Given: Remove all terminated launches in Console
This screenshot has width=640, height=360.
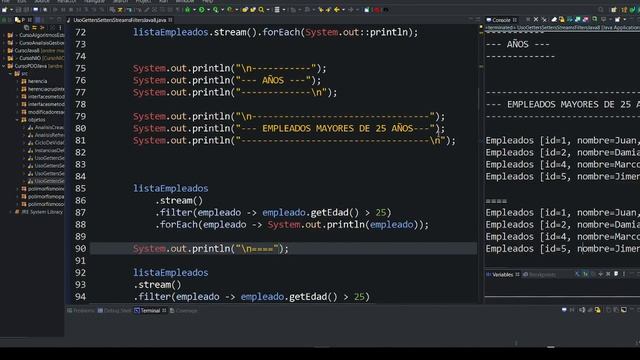Looking at the screenshot, I should tap(544, 20).
